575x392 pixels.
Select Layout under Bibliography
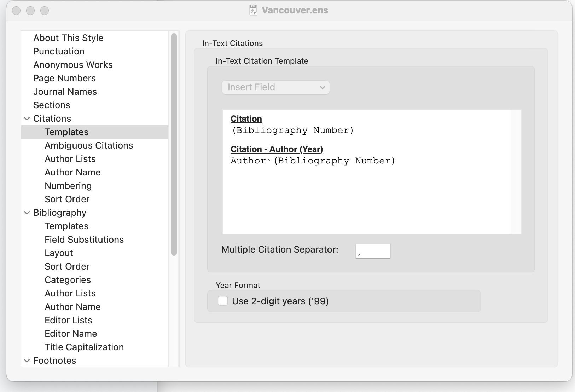59,253
